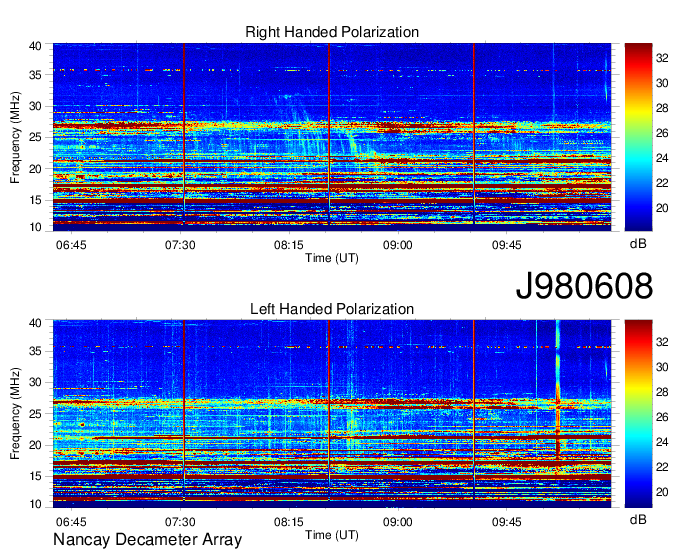680x552 pixels.
Task: Click the 08:15 tick under Right Handed plot
Action: tap(289, 245)
